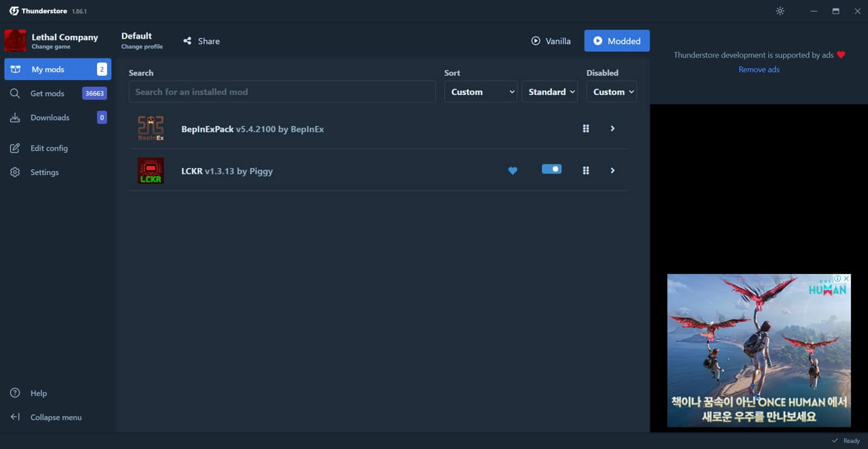Click the Settings gear icon

pos(15,172)
